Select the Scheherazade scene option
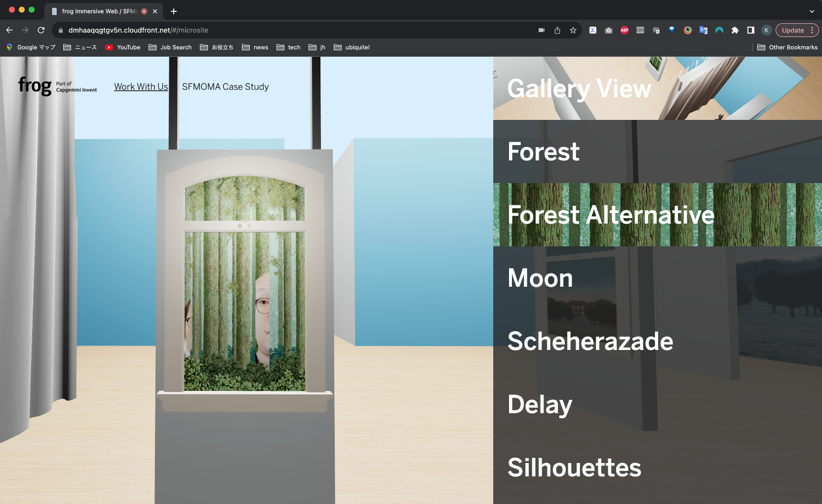This screenshot has width=822, height=504. point(658,341)
